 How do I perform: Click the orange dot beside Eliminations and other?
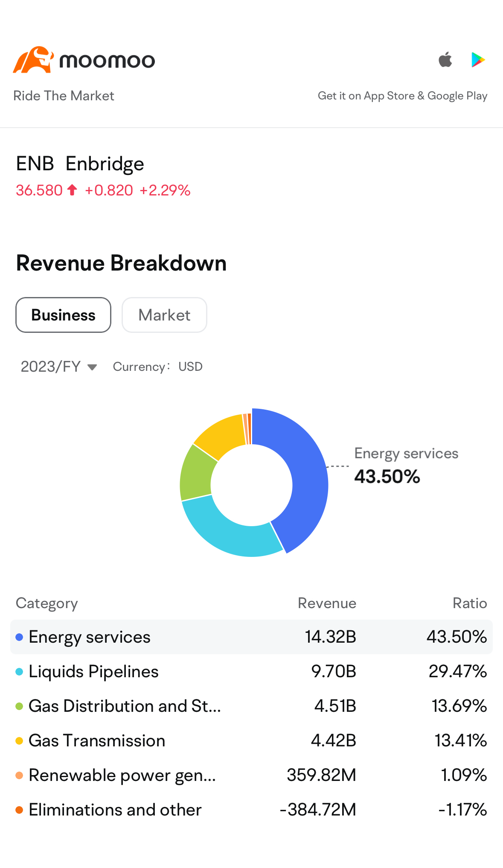point(19,810)
